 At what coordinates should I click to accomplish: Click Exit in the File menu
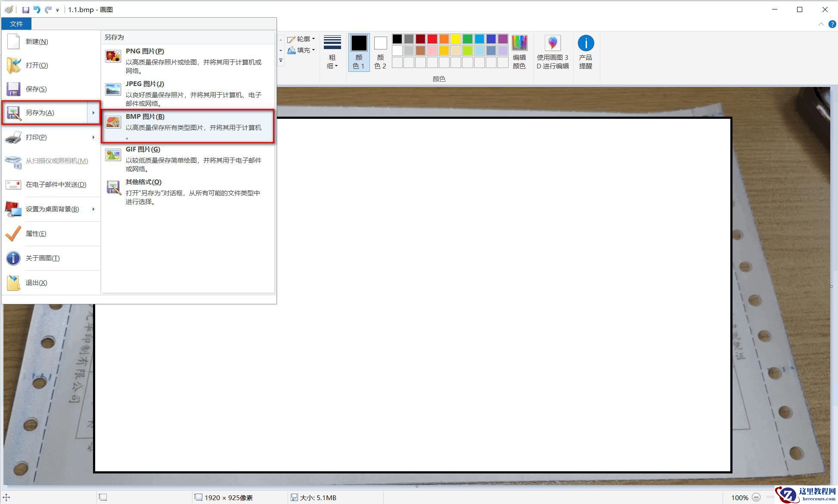click(36, 283)
